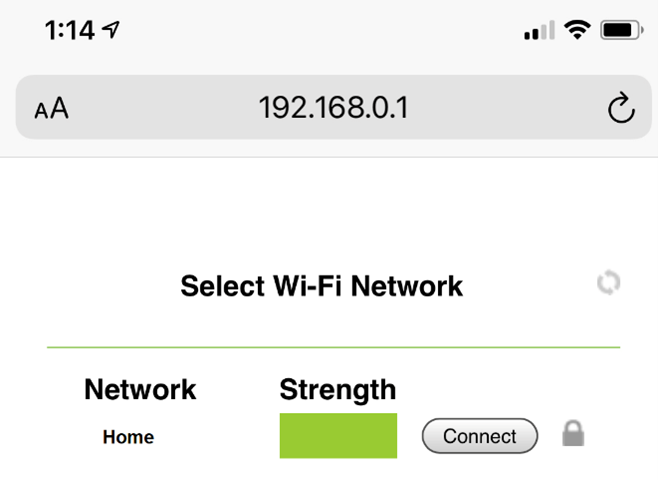Click the green signal strength bar
This screenshot has height=480, width=658.
coord(338,436)
